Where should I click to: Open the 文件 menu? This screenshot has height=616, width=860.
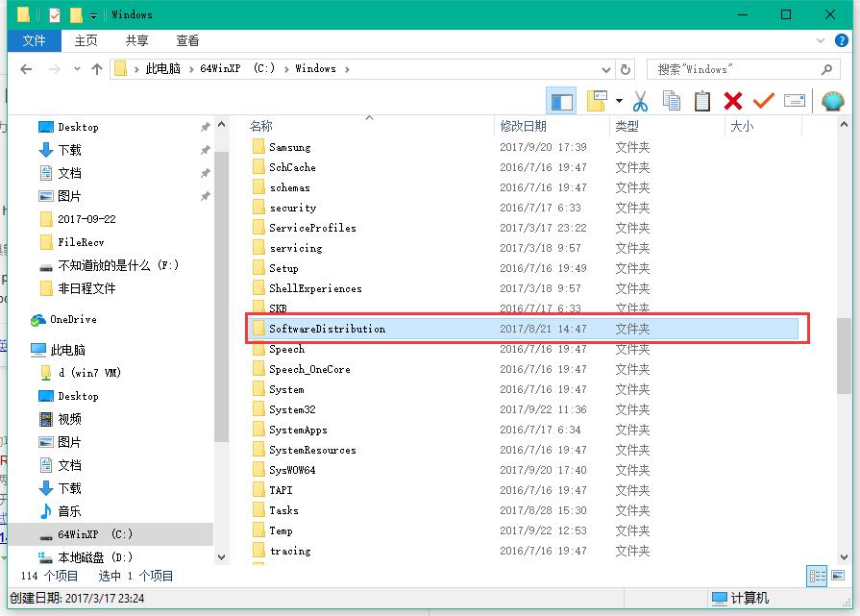(x=35, y=40)
